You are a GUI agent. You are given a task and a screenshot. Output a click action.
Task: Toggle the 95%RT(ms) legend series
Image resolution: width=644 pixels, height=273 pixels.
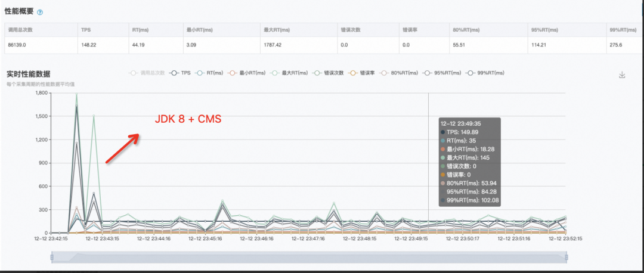(441, 73)
